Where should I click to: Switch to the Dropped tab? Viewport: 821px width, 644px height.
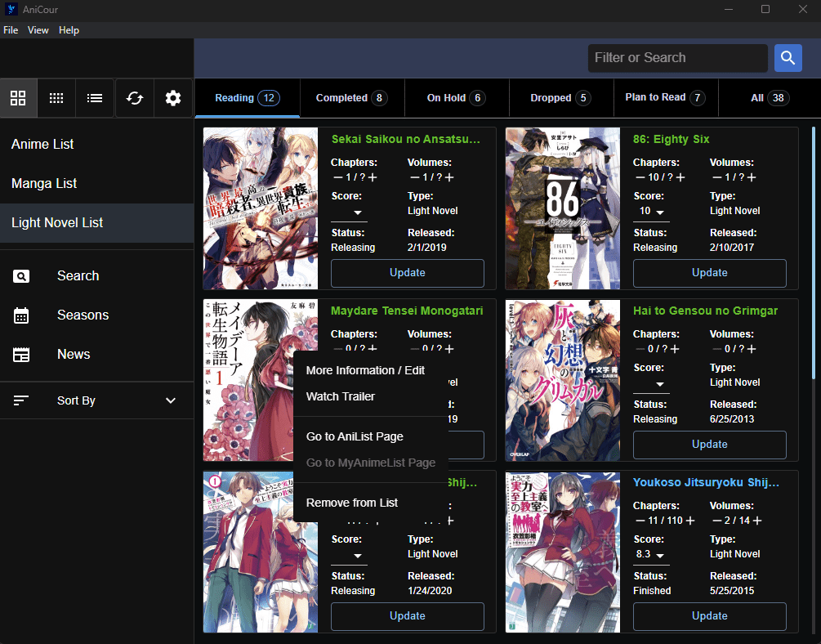point(561,98)
